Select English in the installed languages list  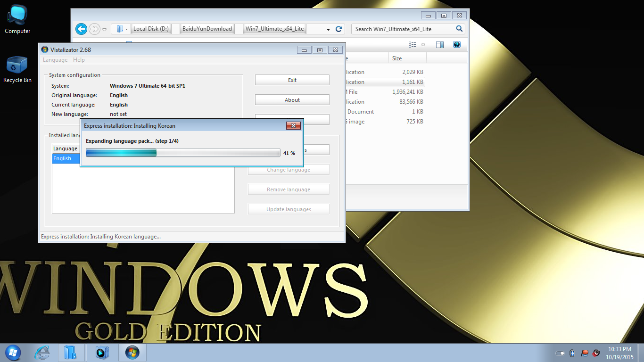coord(66,158)
